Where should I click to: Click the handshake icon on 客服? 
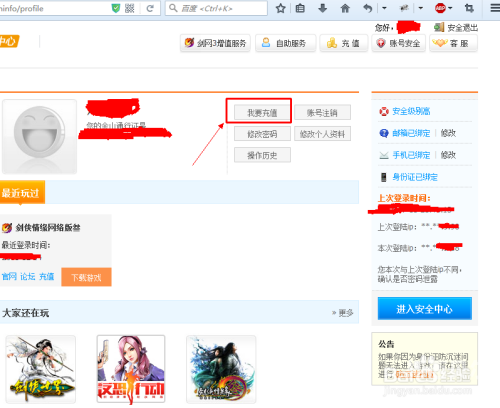click(439, 43)
